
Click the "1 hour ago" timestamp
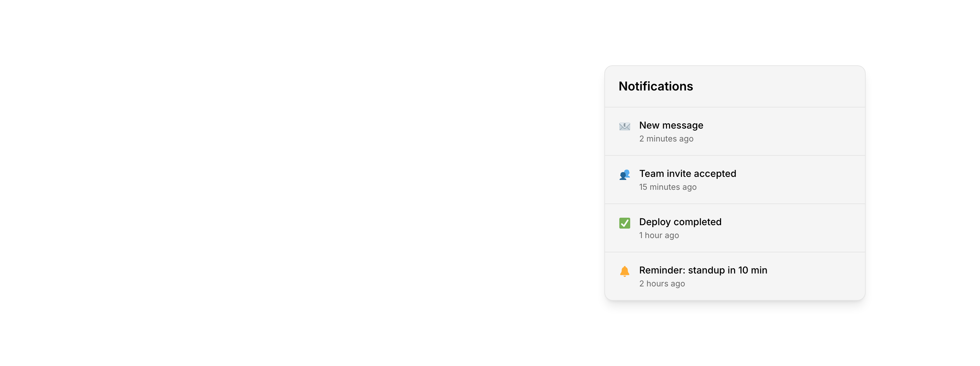[x=658, y=235]
